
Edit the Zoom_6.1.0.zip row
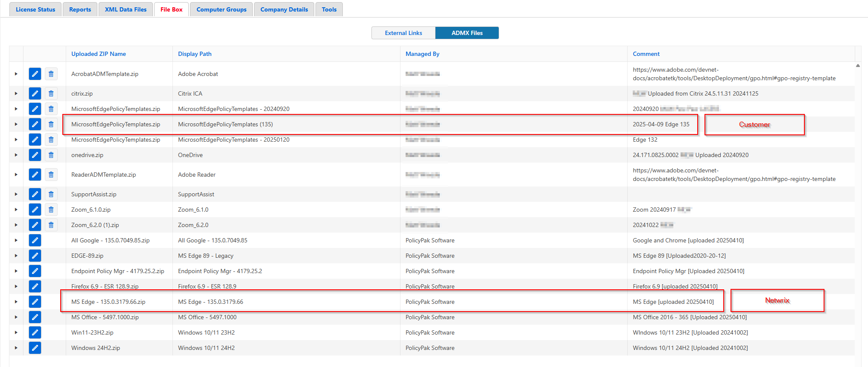click(35, 210)
